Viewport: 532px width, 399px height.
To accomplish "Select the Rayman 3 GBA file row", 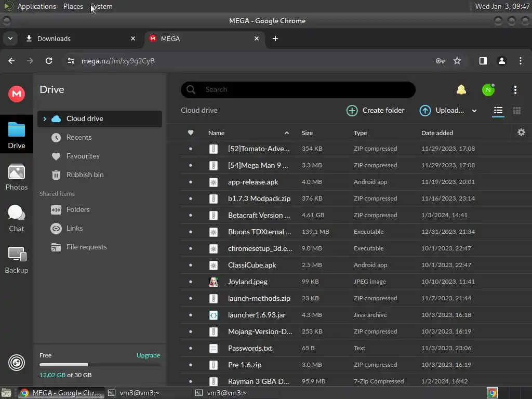I will click(355, 381).
